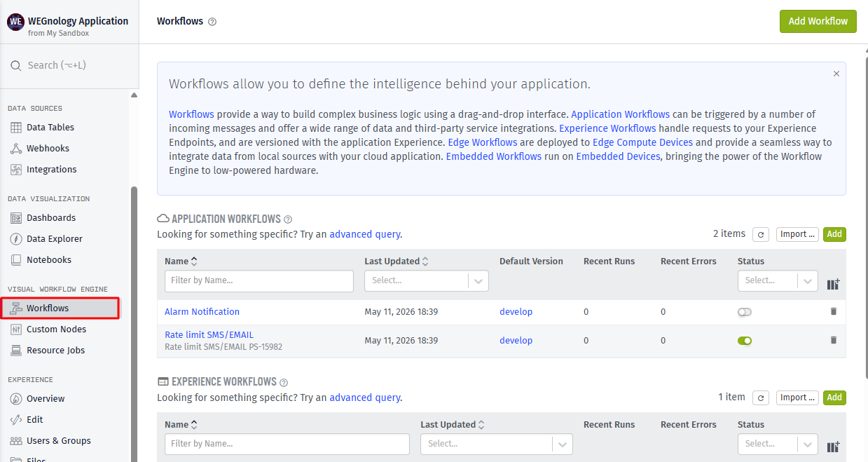Click Add for Application Workflows

(834, 234)
